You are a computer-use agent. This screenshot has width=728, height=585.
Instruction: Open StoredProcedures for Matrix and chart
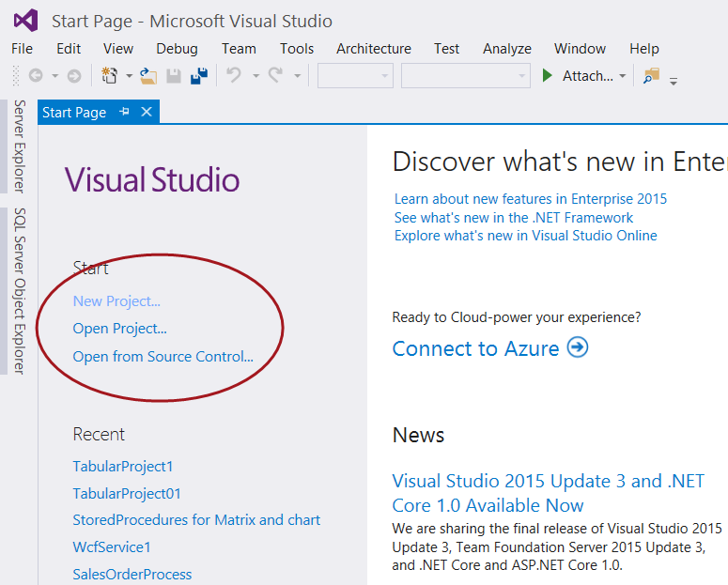tap(196, 520)
